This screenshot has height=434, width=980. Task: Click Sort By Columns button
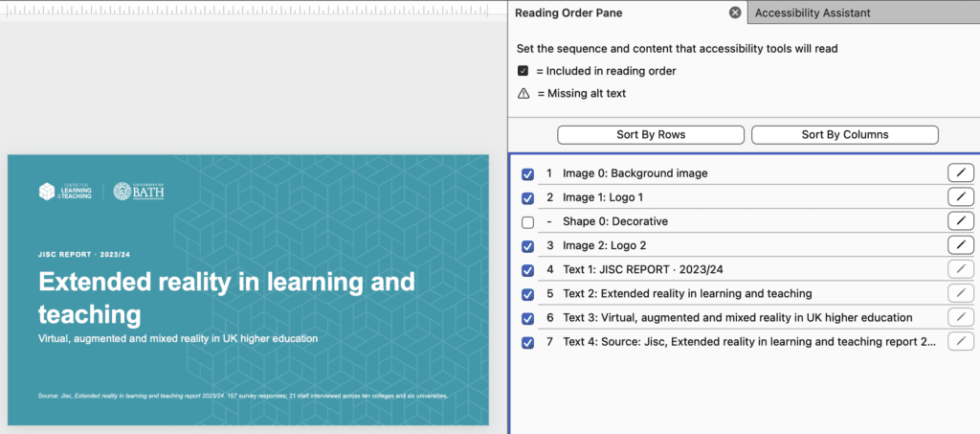click(845, 134)
